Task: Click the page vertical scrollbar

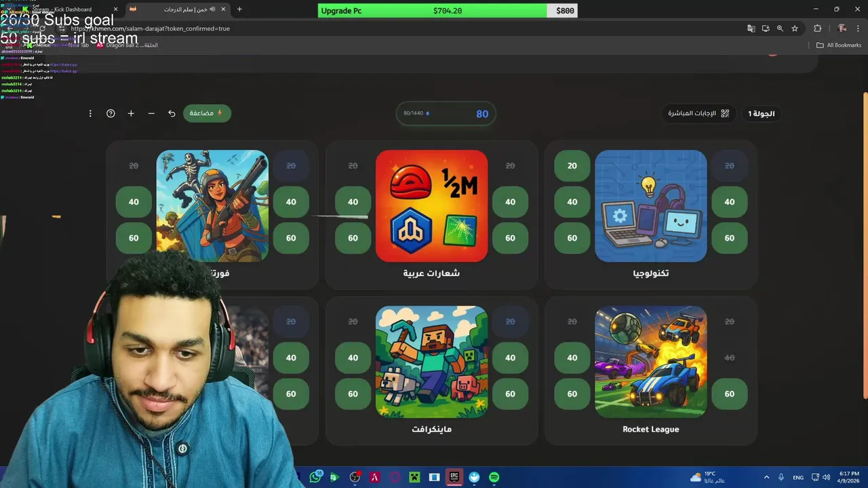Action: point(865,244)
